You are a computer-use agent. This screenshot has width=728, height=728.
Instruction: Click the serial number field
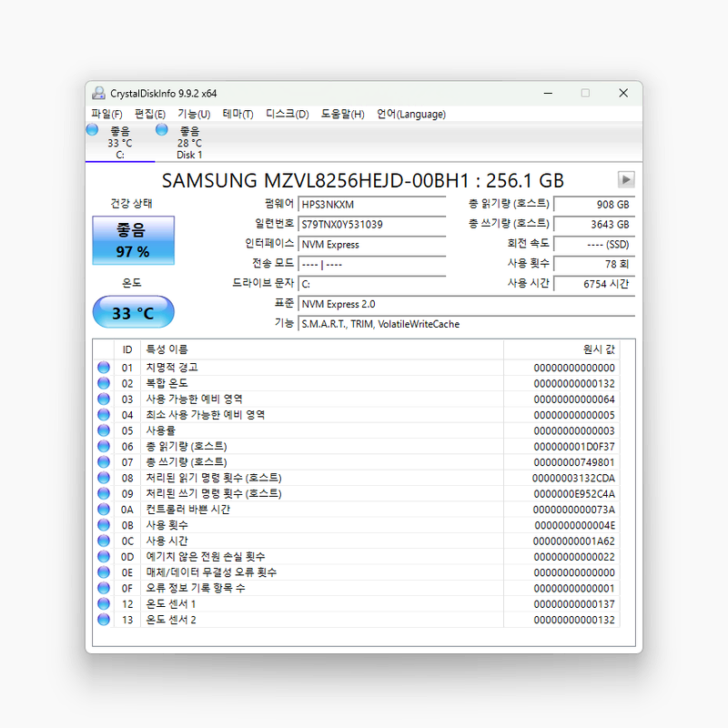point(372,224)
